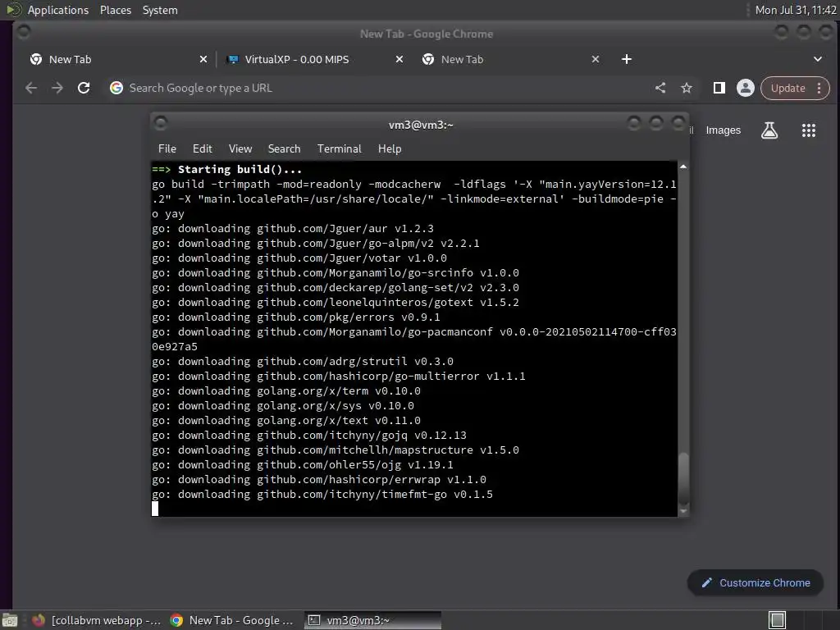Image resolution: width=840 pixels, height=630 pixels.
Task: Close the third New Tab
Action: [x=596, y=59]
